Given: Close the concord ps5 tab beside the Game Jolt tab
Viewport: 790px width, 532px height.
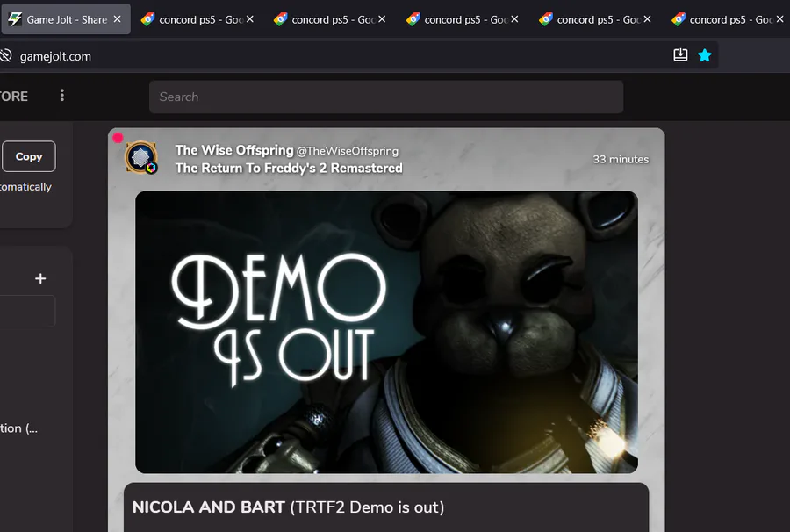Looking at the screenshot, I should click(250, 19).
